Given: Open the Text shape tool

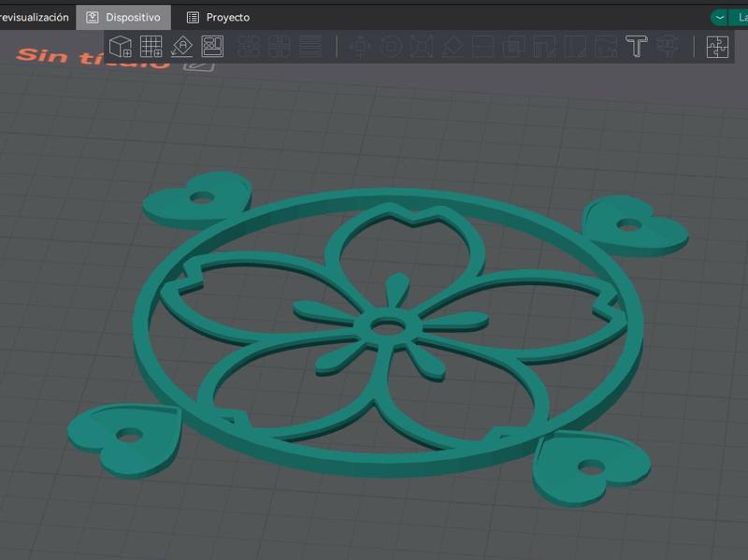Looking at the screenshot, I should click(636, 45).
